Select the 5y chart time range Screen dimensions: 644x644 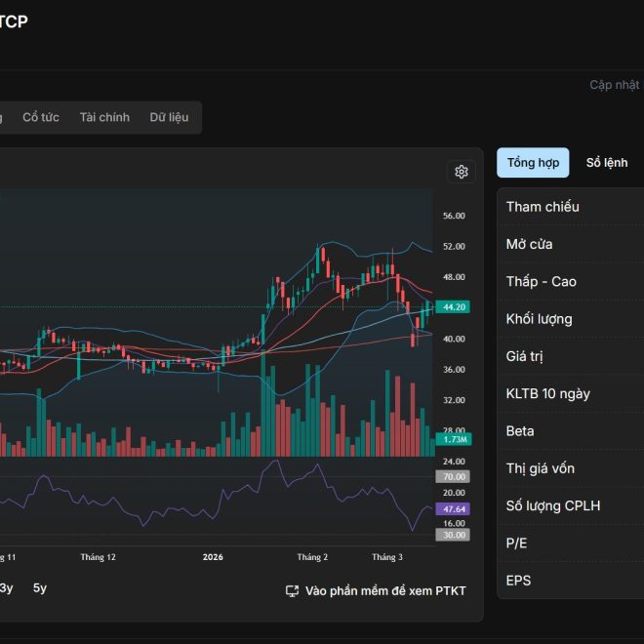[x=40, y=587]
